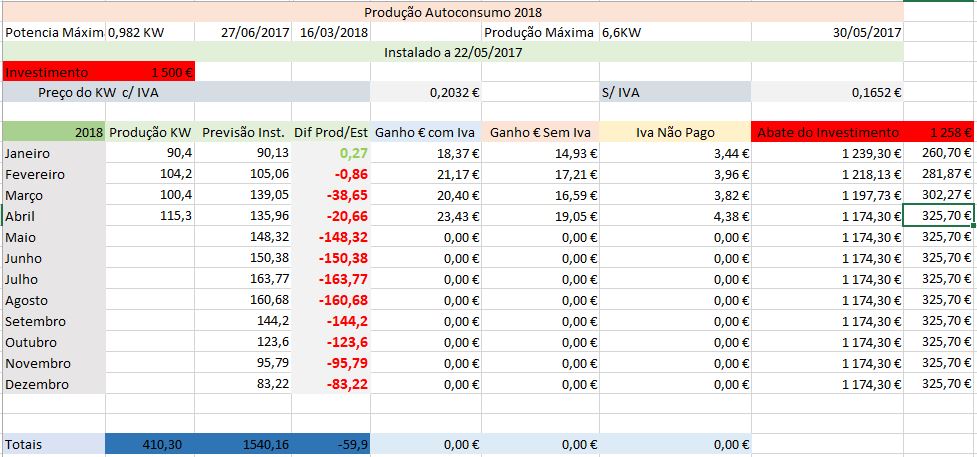Select the '1 239,30 €' investment balance cell
The height and width of the screenshot is (457, 977).
click(x=827, y=153)
